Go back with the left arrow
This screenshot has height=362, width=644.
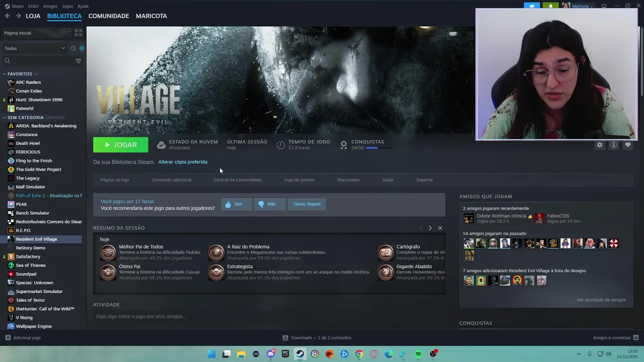click(8, 16)
